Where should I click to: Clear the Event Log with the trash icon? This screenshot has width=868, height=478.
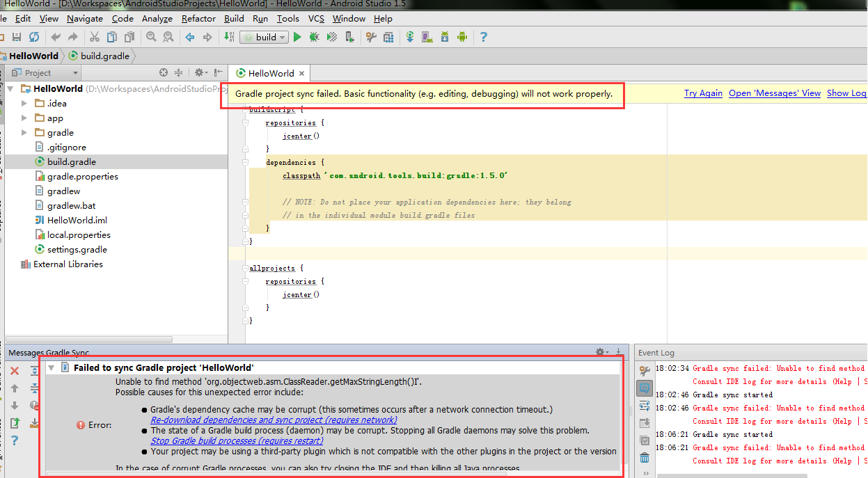point(645,457)
